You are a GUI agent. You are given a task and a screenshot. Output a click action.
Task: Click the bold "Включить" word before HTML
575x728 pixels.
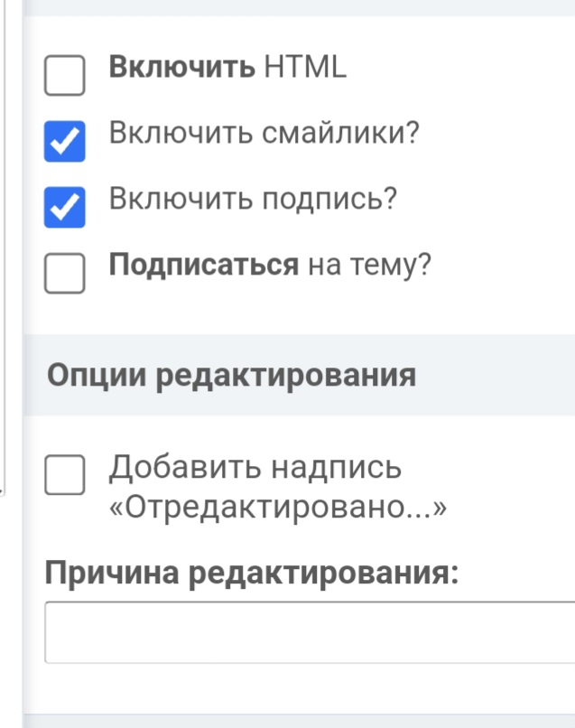tap(181, 68)
